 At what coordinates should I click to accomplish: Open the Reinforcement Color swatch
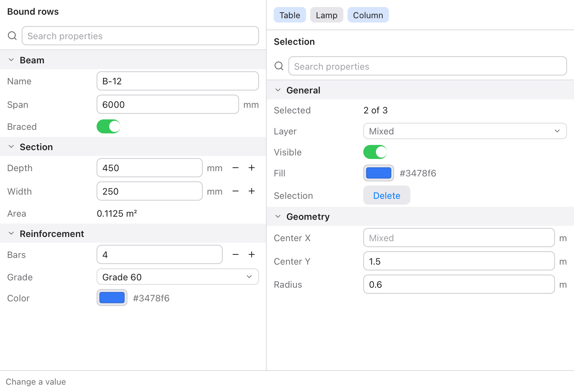point(112,298)
